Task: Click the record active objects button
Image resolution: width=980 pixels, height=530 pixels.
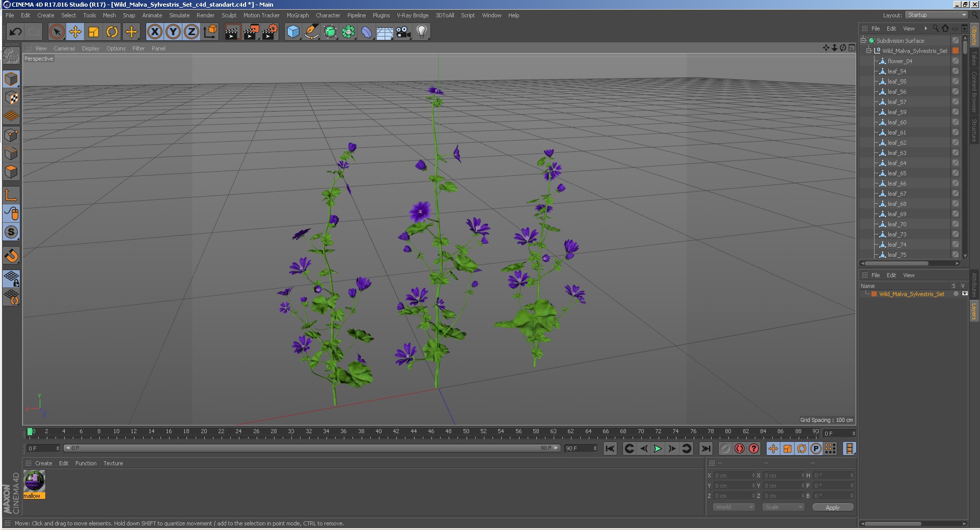Action: (725, 448)
